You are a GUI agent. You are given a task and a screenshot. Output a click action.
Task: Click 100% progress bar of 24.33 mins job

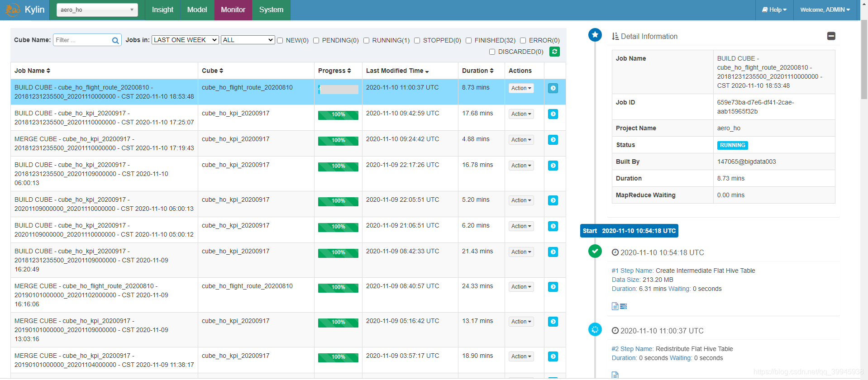(x=338, y=288)
